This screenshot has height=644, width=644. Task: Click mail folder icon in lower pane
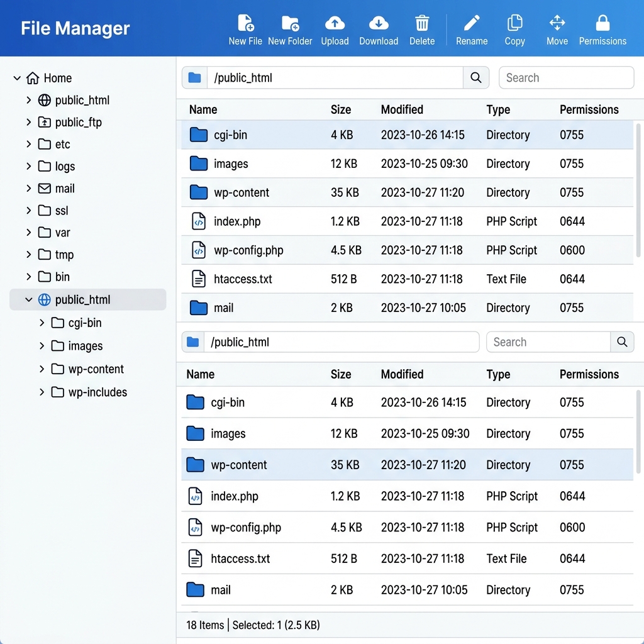(195, 590)
